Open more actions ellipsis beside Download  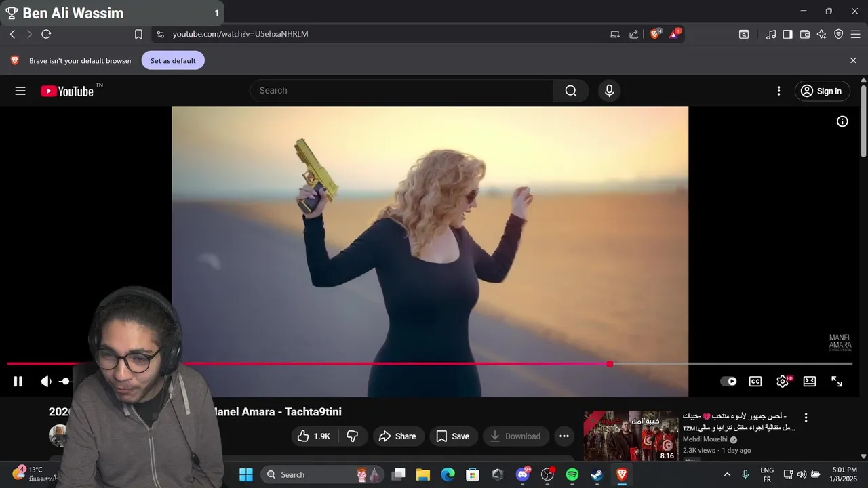(x=564, y=436)
